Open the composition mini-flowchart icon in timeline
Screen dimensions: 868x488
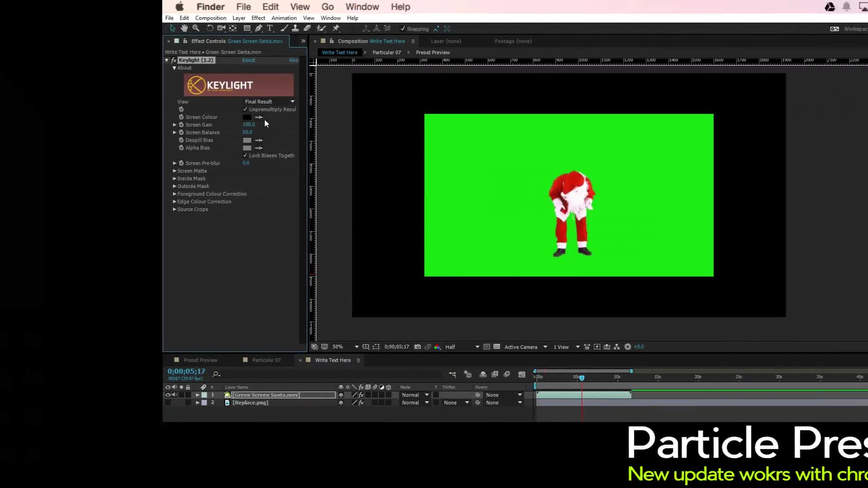(x=452, y=374)
